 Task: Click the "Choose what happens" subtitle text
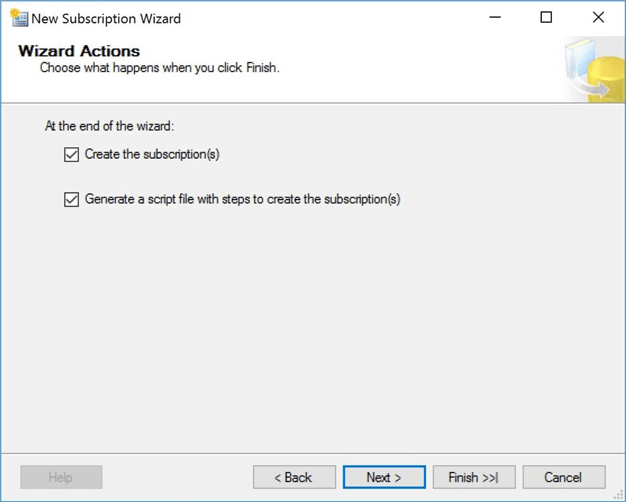point(159,68)
